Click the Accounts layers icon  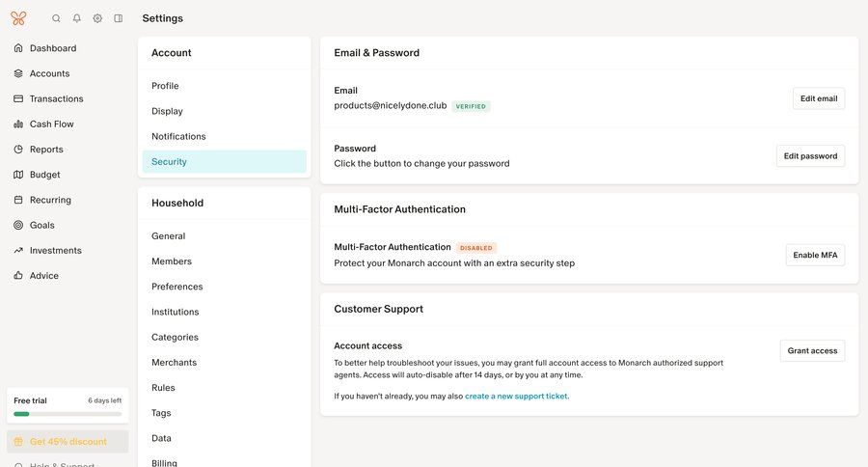(18, 73)
